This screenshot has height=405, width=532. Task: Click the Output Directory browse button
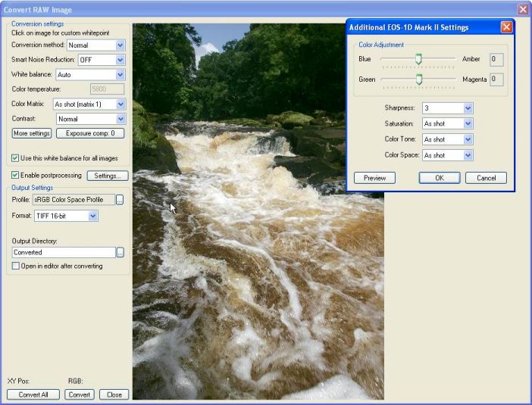point(120,252)
